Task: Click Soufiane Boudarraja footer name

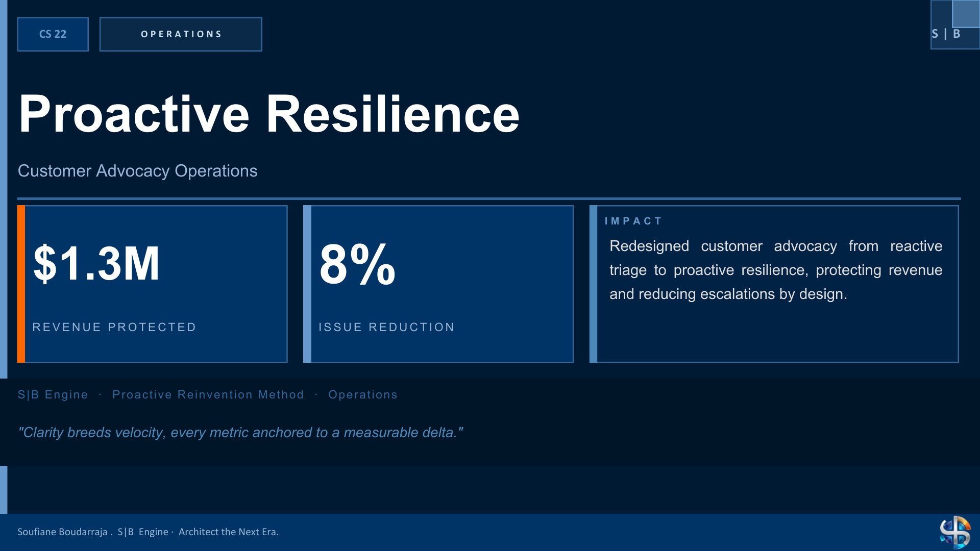Action: point(62,532)
